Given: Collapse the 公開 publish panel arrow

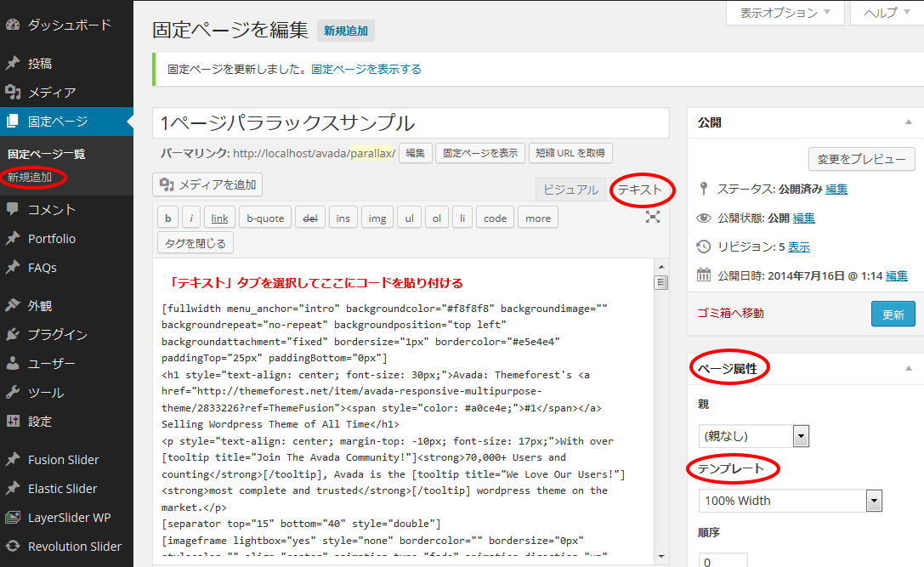Looking at the screenshot, I should tap(909, 122).
